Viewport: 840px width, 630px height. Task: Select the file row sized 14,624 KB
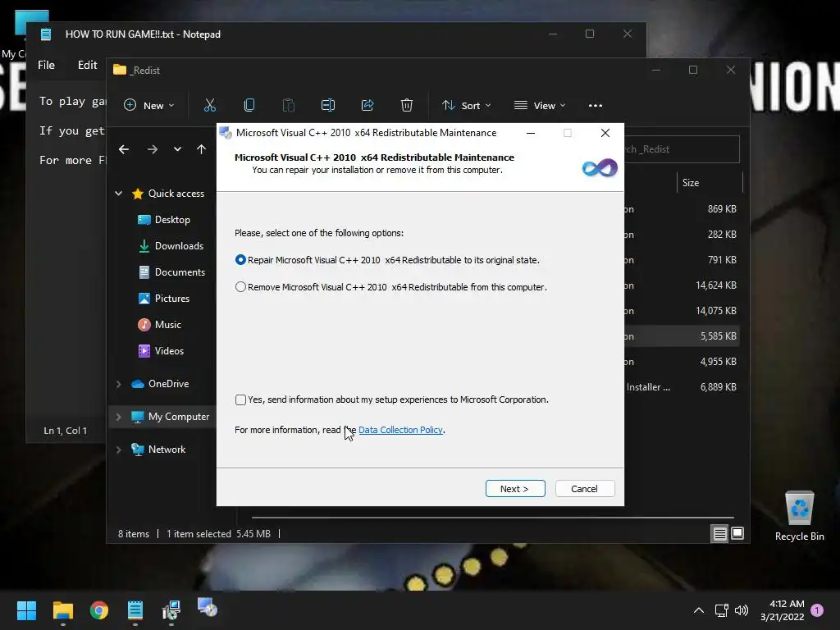[x=682, y=285]
